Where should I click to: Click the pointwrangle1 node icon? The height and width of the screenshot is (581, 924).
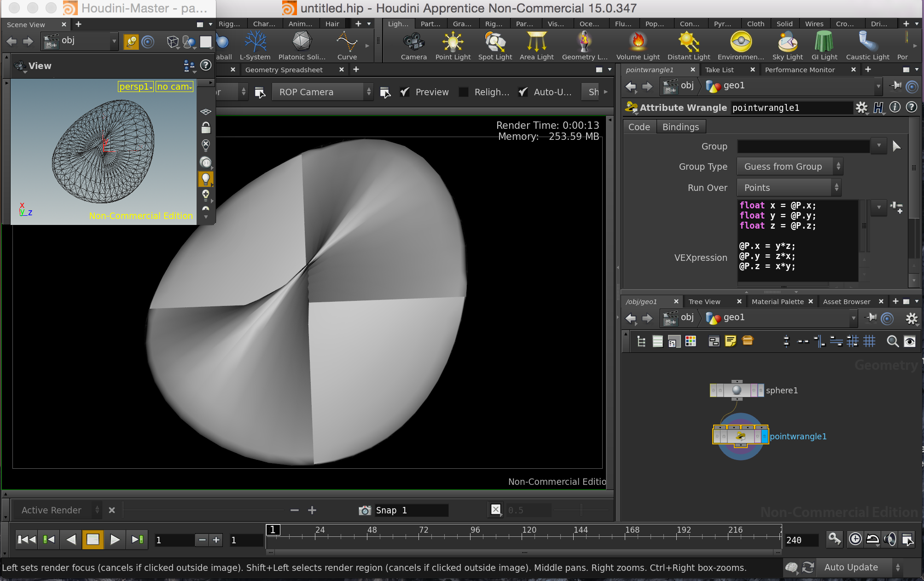tap(741, 436)
